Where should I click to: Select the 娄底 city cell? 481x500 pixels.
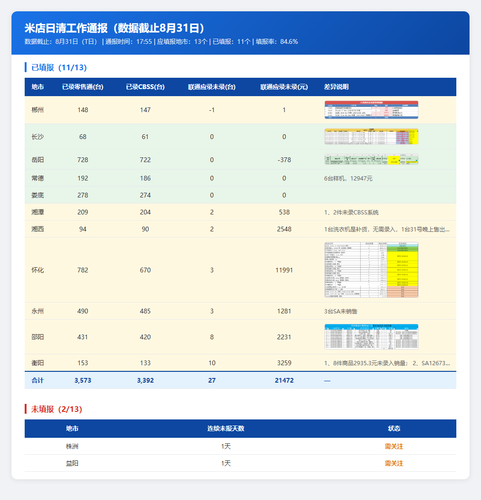pos(38,195)
